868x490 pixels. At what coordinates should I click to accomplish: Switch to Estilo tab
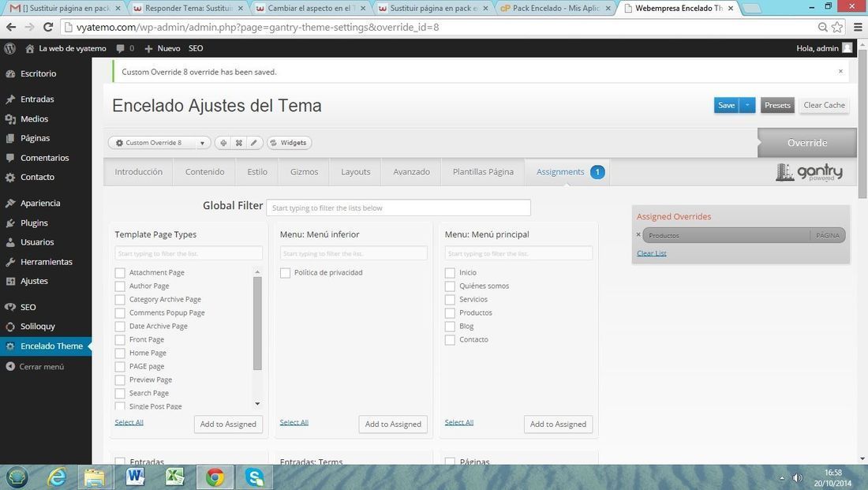257,172
